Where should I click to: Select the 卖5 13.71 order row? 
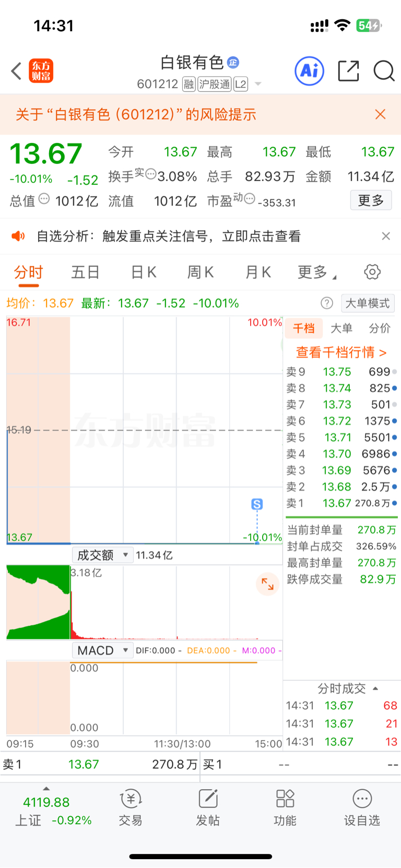pyautogui.click(x=341, y=437)
